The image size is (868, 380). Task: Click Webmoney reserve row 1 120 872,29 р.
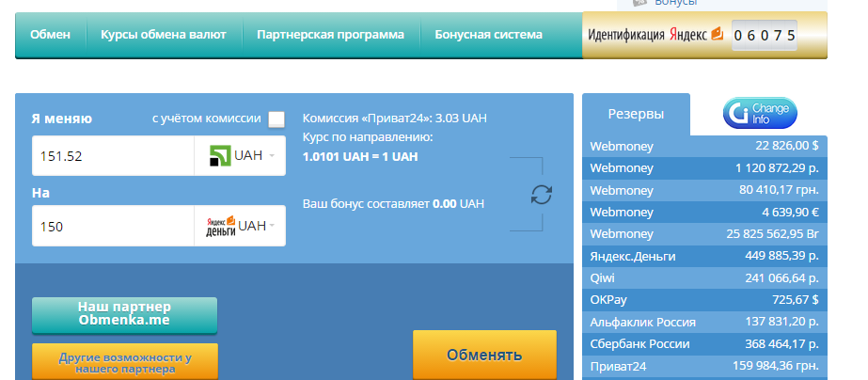[x=704, y=167]
